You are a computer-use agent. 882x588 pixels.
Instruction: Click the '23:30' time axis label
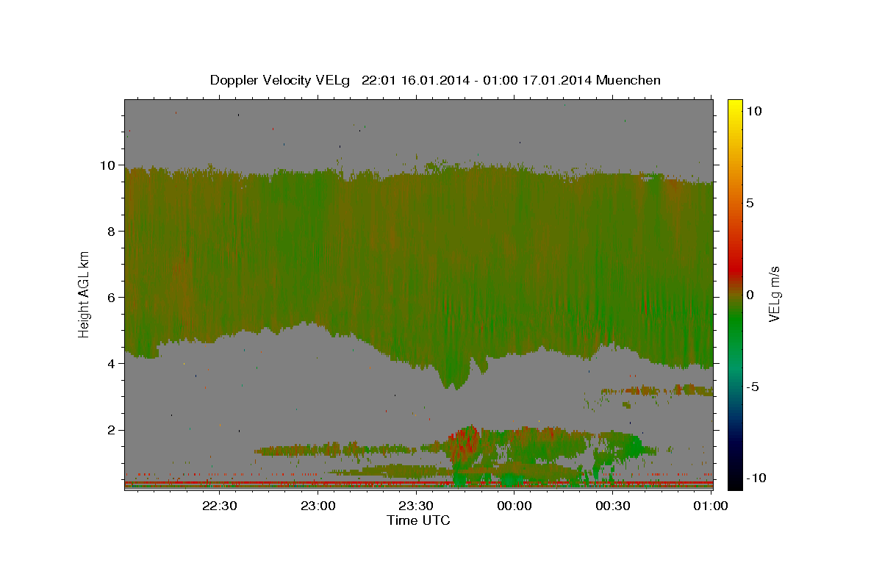[x=416, y=506]
